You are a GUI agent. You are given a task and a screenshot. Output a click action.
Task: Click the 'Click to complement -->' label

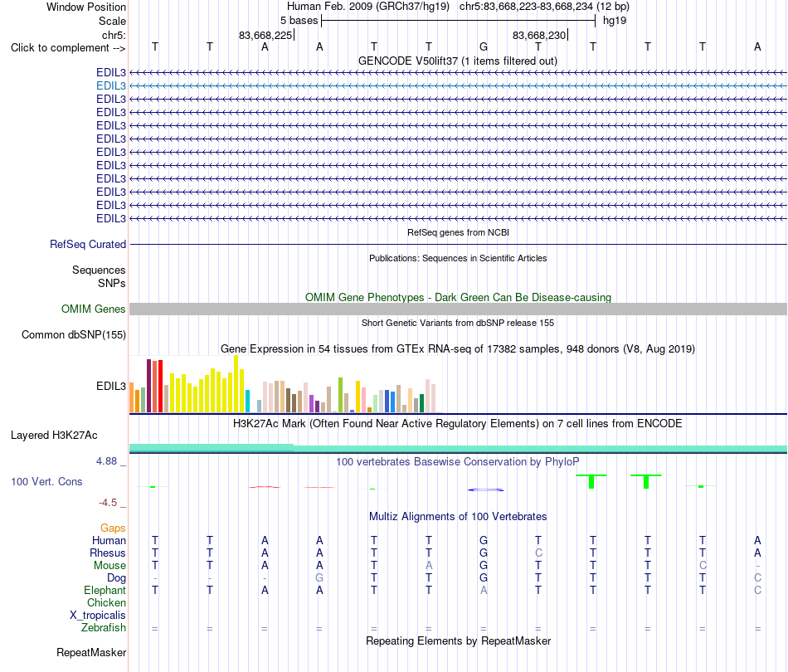[68, 48]
